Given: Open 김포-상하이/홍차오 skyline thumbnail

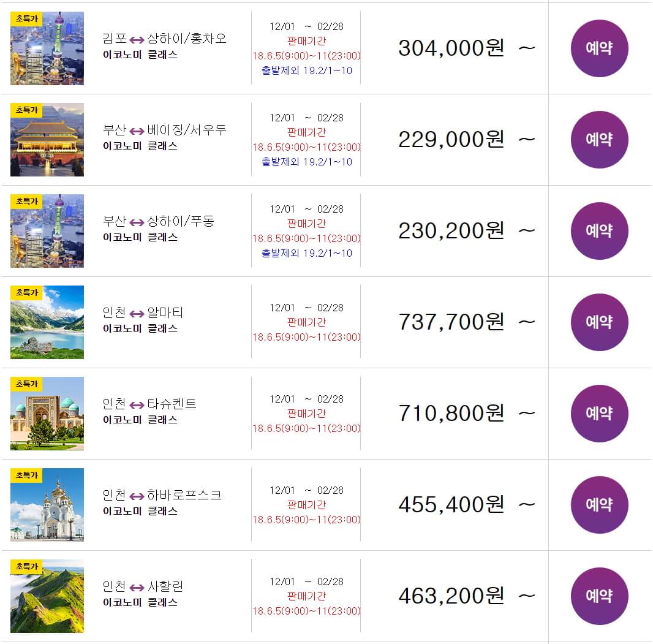Looking at the screenshot, I should coord(47,49).
